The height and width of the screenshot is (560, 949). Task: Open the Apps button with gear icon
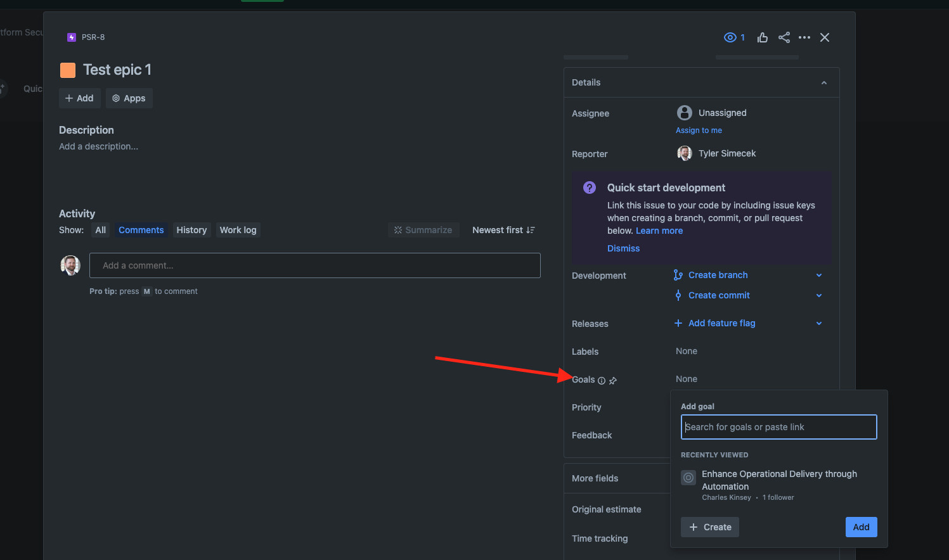(129, 98)
